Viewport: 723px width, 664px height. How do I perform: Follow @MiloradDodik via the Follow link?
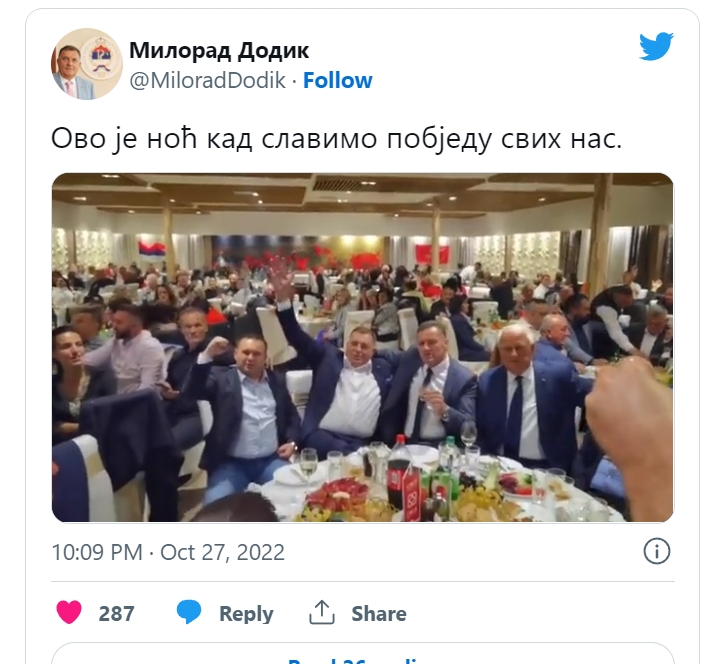click(x=338, y=81)
